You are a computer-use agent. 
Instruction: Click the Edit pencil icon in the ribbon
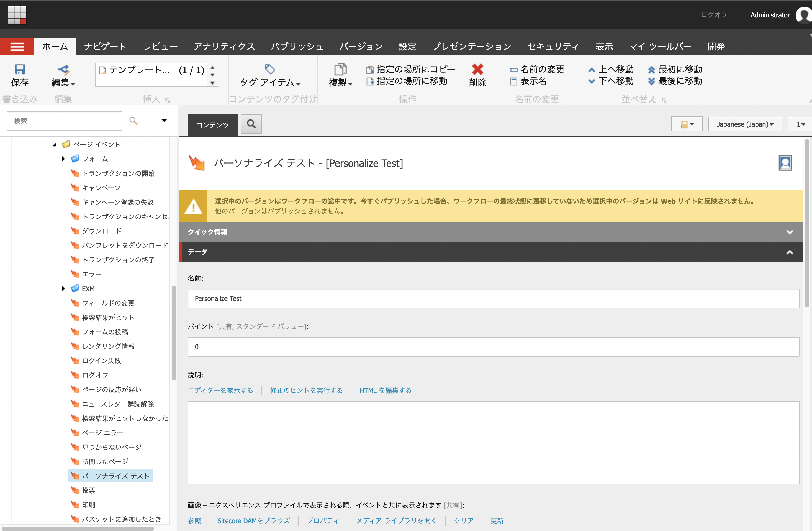point(63,70)
